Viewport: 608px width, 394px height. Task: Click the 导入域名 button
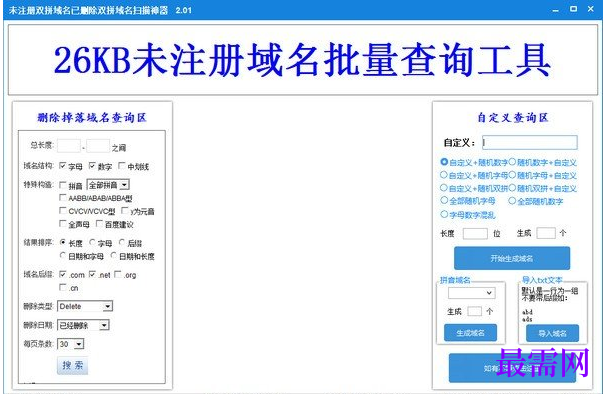553,333
